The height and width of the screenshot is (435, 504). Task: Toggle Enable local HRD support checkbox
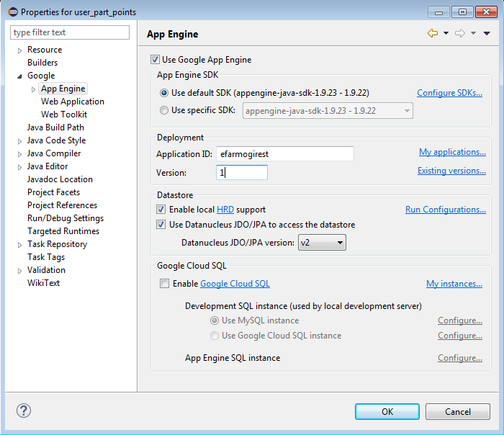pos(161,210)
